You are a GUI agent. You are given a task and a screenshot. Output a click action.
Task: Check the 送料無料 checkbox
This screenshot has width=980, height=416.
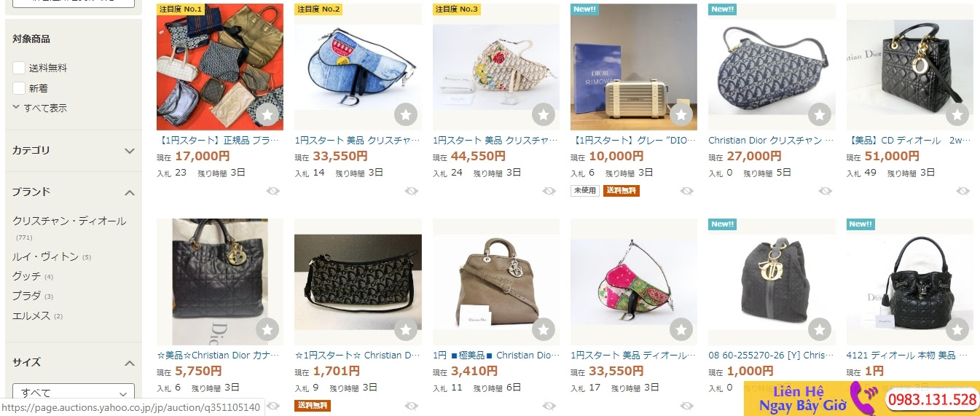point(19,68)
